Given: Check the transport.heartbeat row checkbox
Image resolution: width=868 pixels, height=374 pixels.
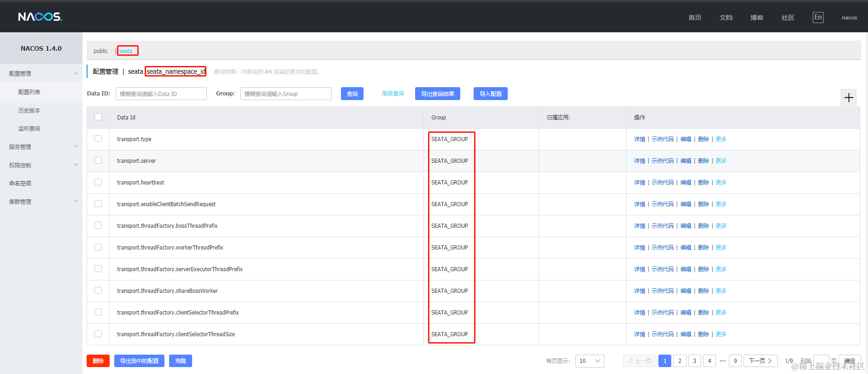Looking at the screenshot, I should click(98, 182).
